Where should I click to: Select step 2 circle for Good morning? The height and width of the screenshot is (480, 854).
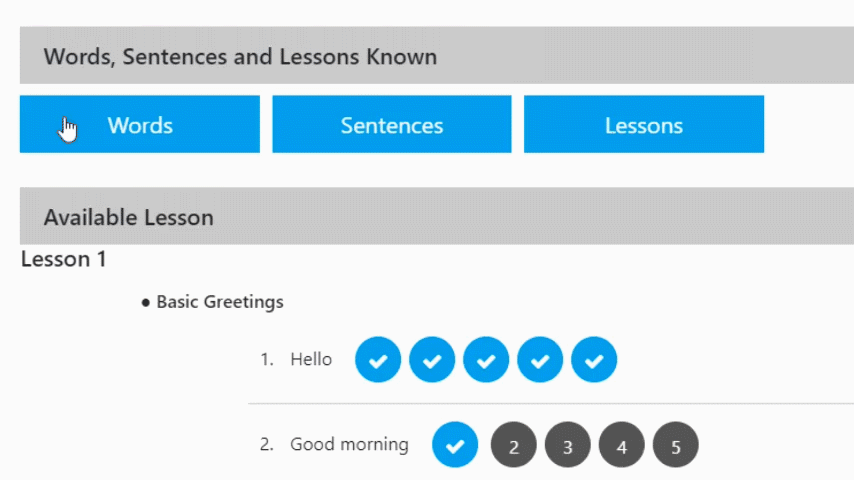[514, 445]
